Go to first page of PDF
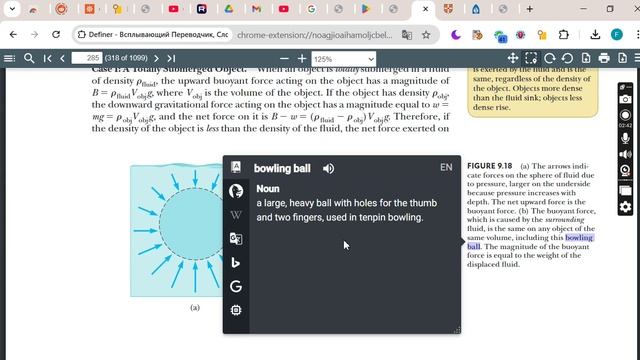This screenshot has height=360, width=640. tap(47, 58)
